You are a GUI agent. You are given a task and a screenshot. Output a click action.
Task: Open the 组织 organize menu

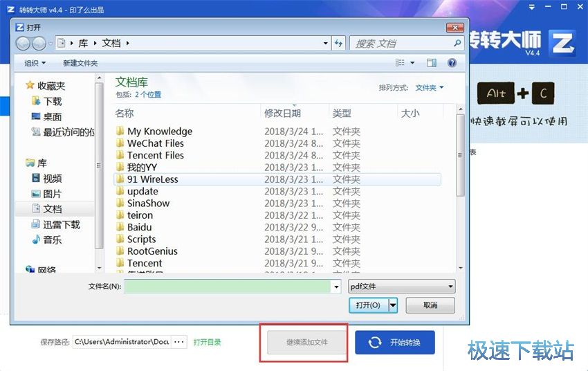tap(35, 63)
